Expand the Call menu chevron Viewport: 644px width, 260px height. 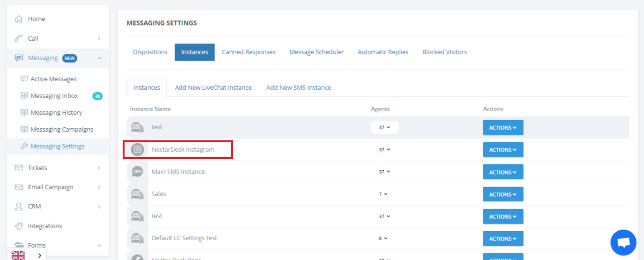click(99, 38)
